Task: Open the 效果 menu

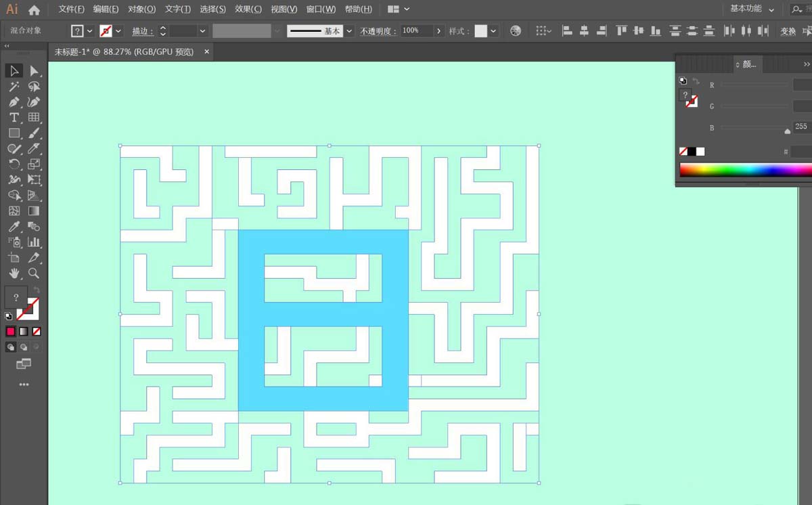Action: (248, 9)
